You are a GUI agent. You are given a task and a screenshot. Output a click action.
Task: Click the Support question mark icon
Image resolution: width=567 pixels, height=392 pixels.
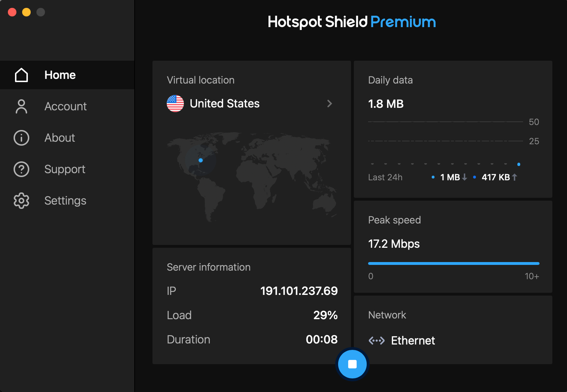21,169
